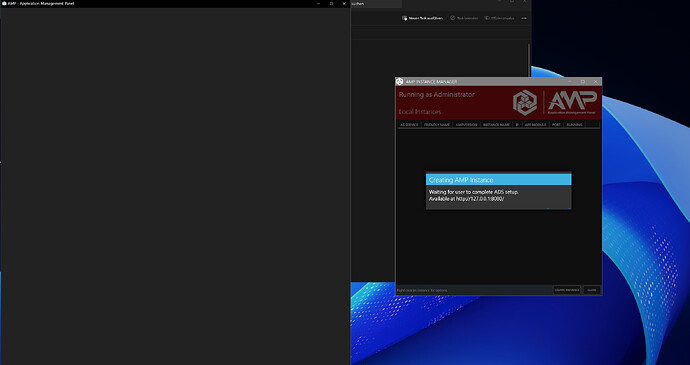Screen dimensions: 690x365
Task: Minimize the AMP Application Management Panel window
Action: tap(318, 4)
